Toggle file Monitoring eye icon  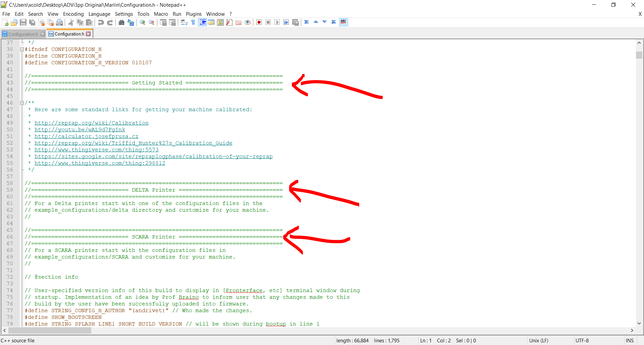(248, 22)
